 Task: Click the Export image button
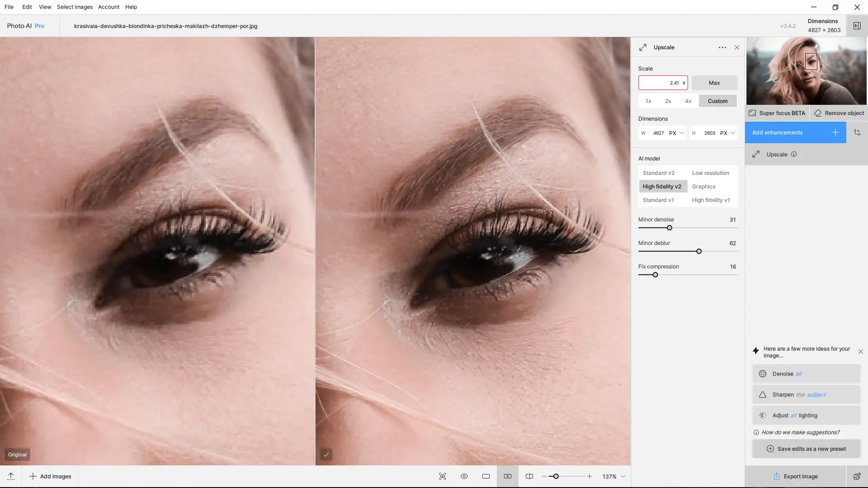[795, 476]
